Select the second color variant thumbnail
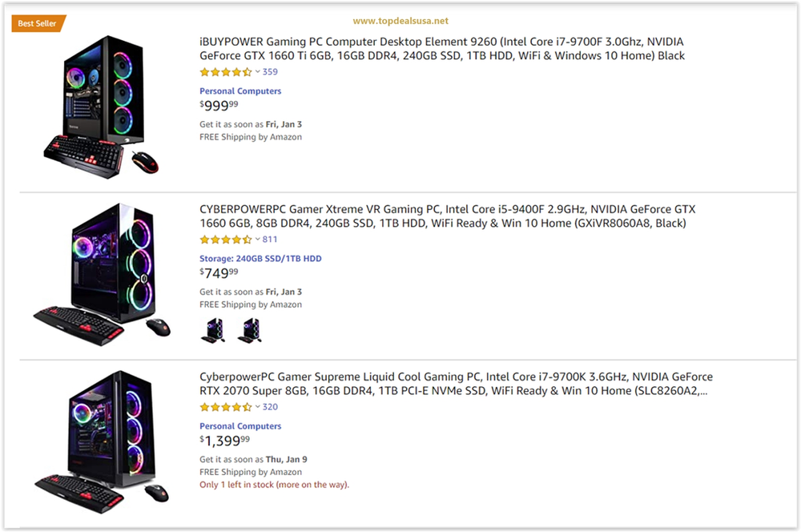Image resolution: width=801 pixels, height=532 pixels. (x=249, y=329)
